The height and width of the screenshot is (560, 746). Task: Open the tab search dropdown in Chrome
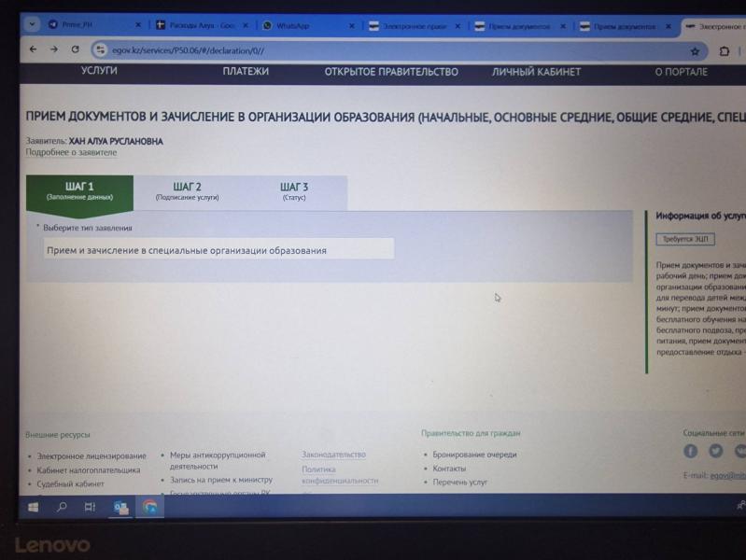tap(31, 25)
